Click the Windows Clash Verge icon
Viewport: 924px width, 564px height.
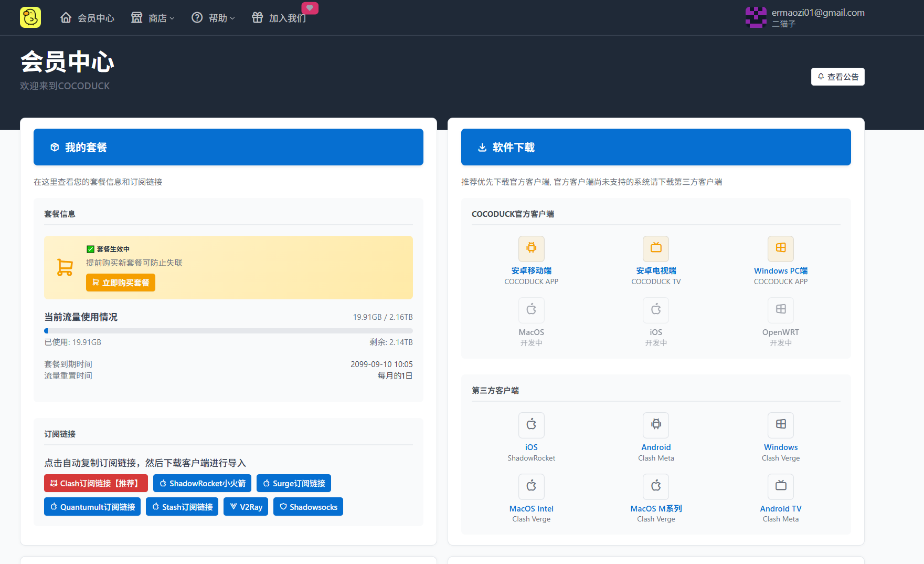point(780,425)
